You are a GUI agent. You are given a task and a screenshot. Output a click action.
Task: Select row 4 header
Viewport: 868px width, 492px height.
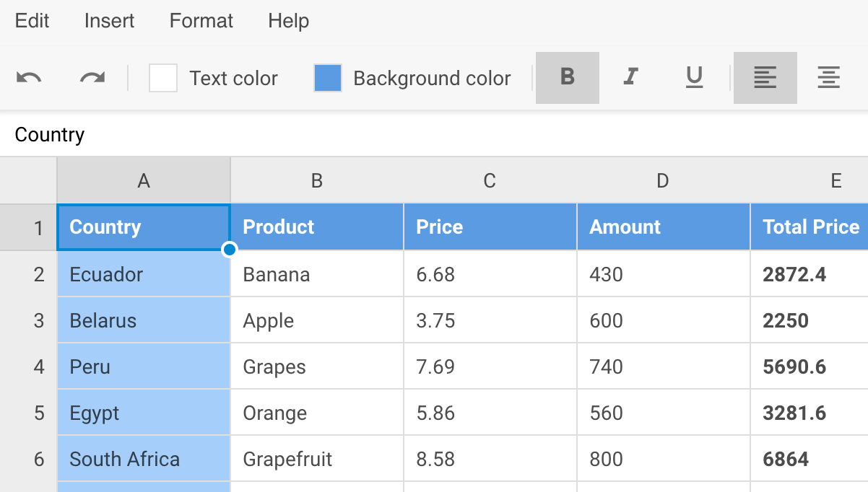pos(29,366)
